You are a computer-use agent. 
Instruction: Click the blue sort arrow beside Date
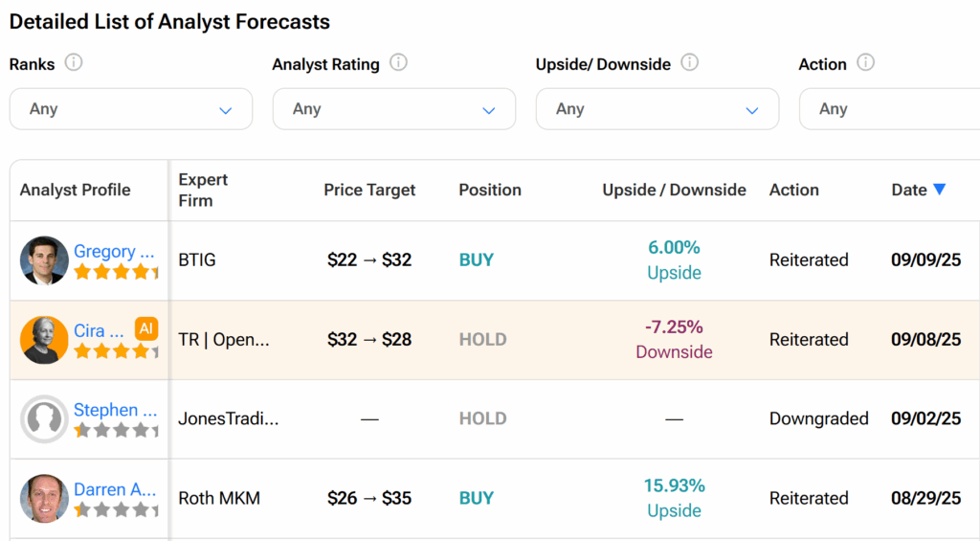coord(939,190)
